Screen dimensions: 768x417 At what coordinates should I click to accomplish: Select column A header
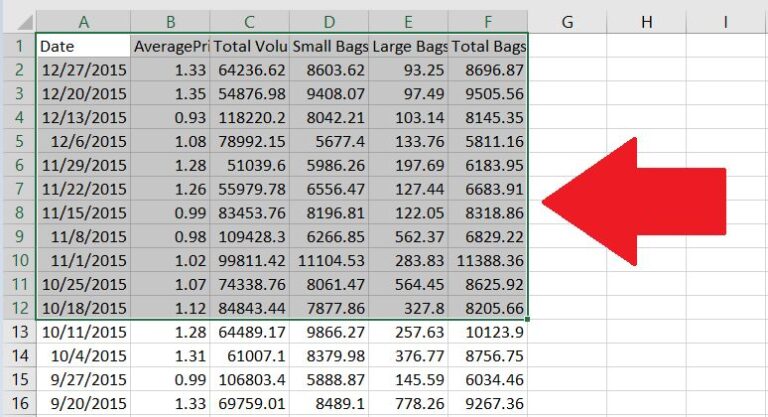click(83, 22)
